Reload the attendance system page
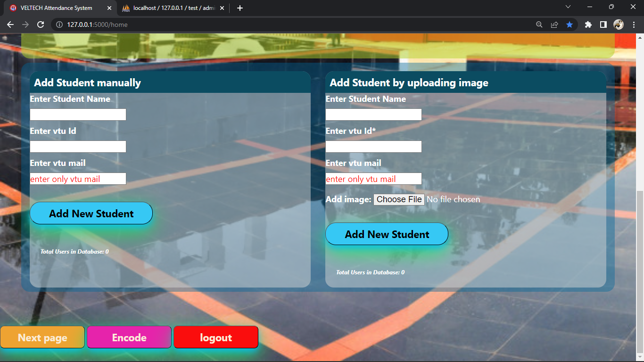The image size is (644, 362). point(40,25)
